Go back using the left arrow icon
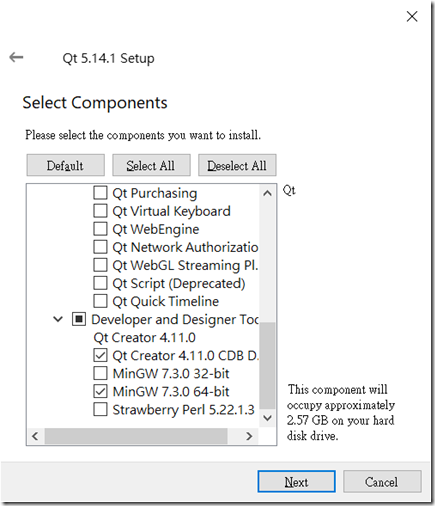This screenshot has height=506, width=435. pos(16,57)
